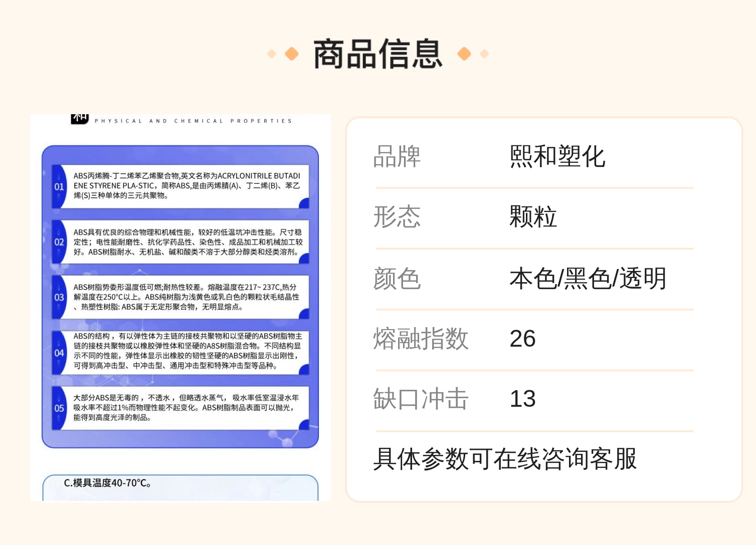Click the ABS结构 description in card 04
Viewport: 756px width, 545px height.
click(188, 351)
